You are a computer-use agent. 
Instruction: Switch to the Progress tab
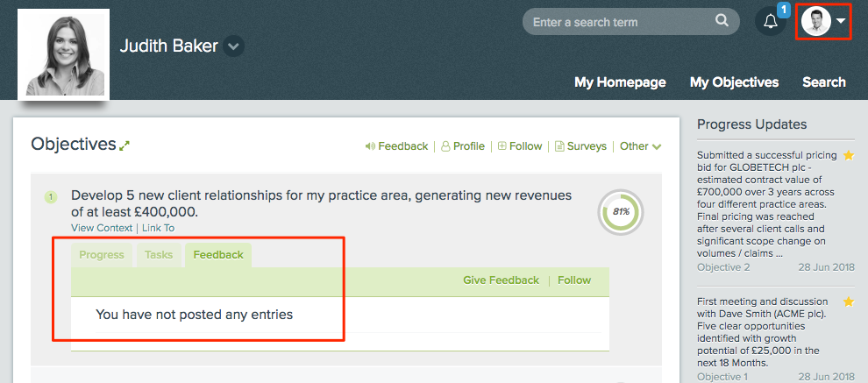[102, 255]
